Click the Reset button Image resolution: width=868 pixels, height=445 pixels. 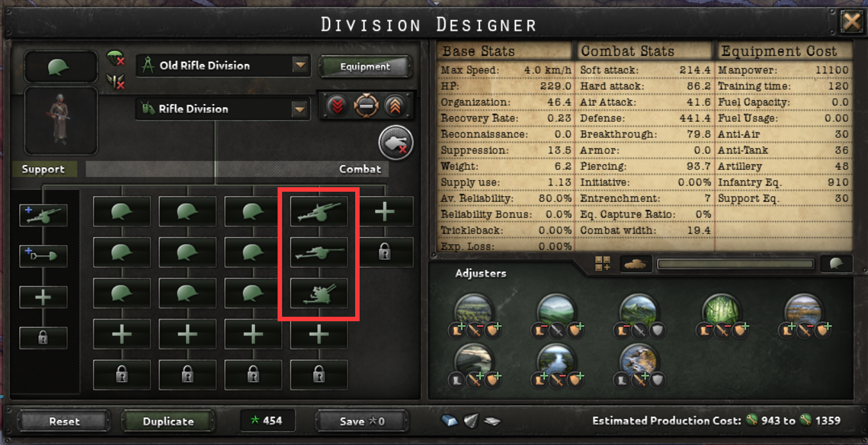pos(64,421)
